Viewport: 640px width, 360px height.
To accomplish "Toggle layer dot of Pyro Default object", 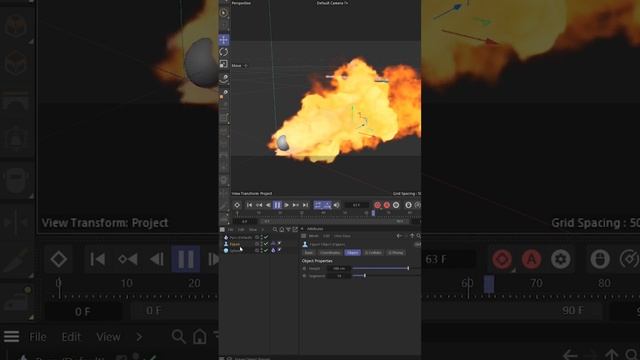I will click(257, 237).
